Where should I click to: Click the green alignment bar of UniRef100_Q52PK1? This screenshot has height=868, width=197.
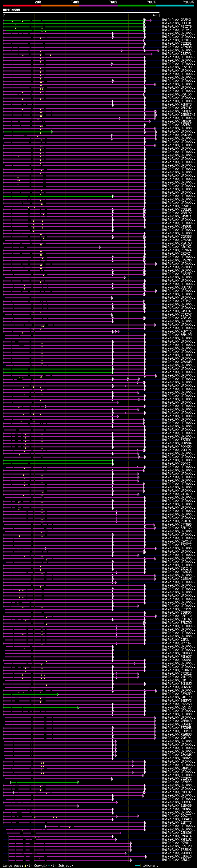pyautogui.click(x=74, y=20)
